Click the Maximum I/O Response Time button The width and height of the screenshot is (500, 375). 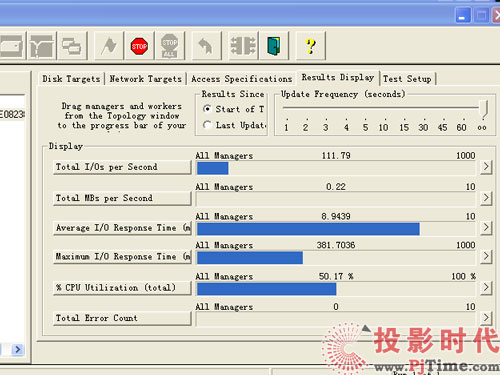(x=122, y=257)
